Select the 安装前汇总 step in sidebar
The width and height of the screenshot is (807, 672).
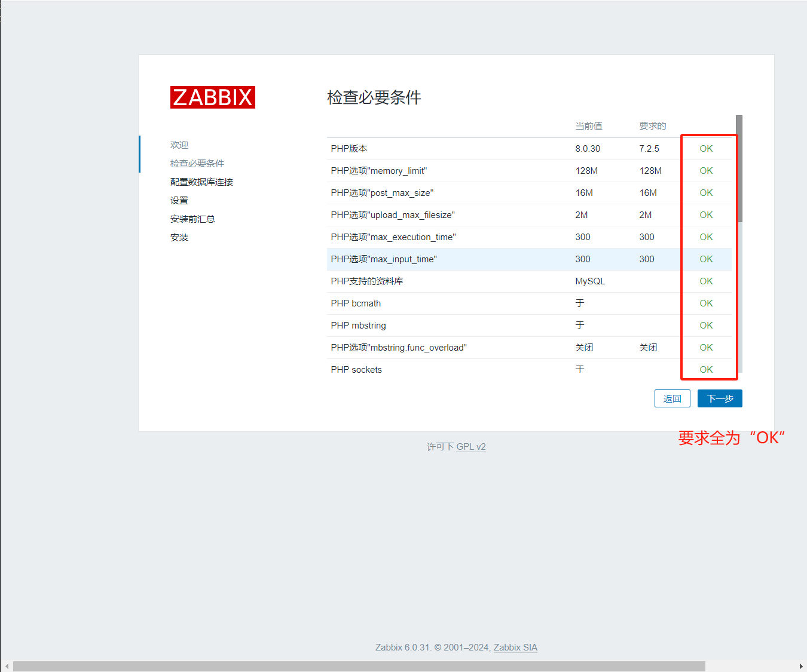tap(192, 219)
